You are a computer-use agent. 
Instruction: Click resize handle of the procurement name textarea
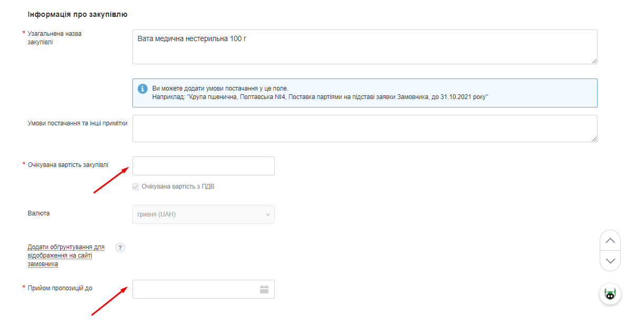click(x=594, y=61)
